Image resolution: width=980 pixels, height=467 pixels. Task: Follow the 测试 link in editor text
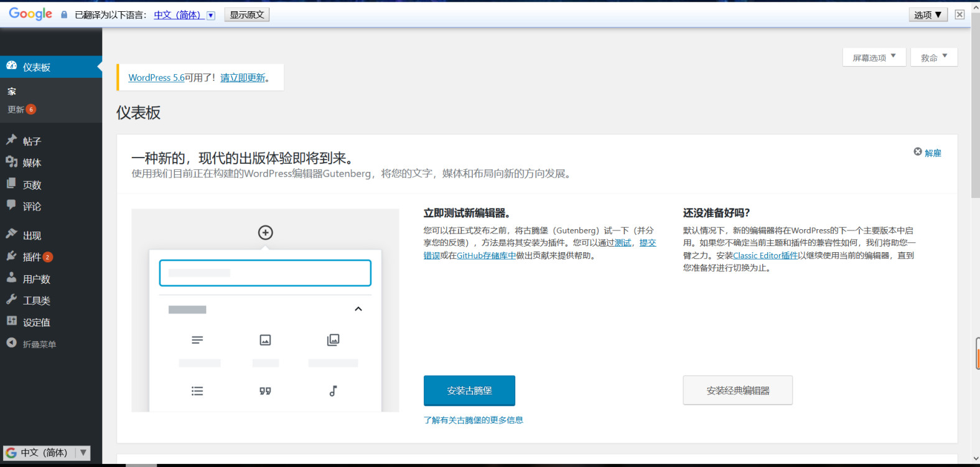(623, 243)
